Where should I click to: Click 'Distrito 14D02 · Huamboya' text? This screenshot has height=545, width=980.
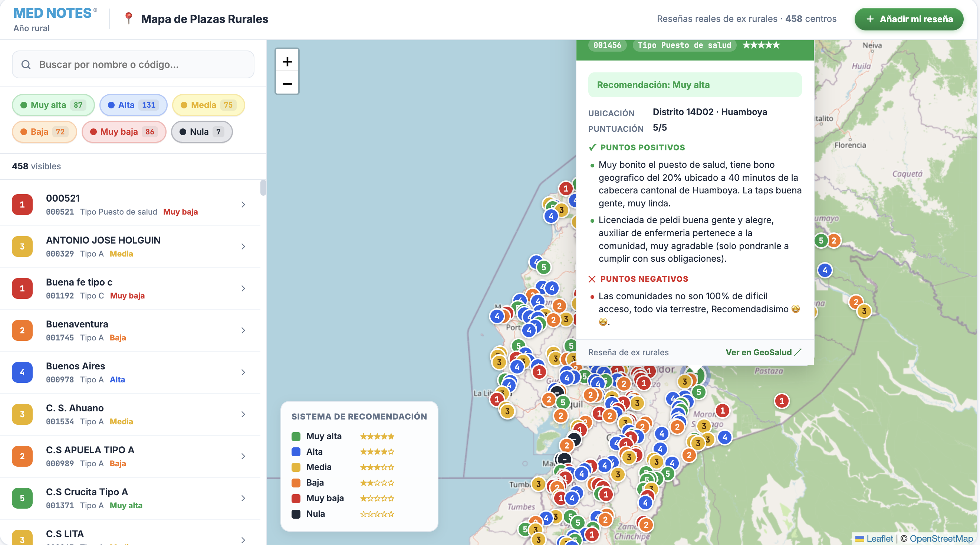pyautogui.click(x=710, y=112)
